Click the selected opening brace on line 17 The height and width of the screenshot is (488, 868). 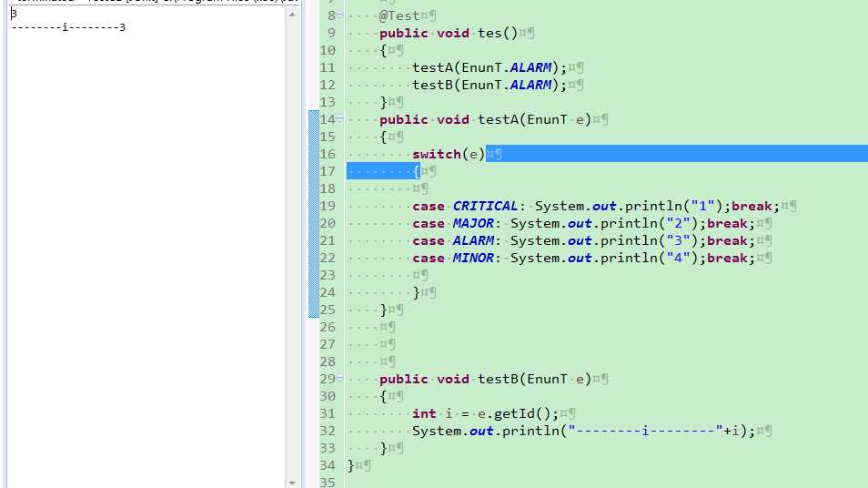click(x=416, y=171)
